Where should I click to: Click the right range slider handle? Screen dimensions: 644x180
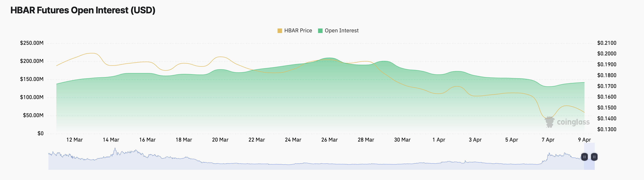click(594, 157)
